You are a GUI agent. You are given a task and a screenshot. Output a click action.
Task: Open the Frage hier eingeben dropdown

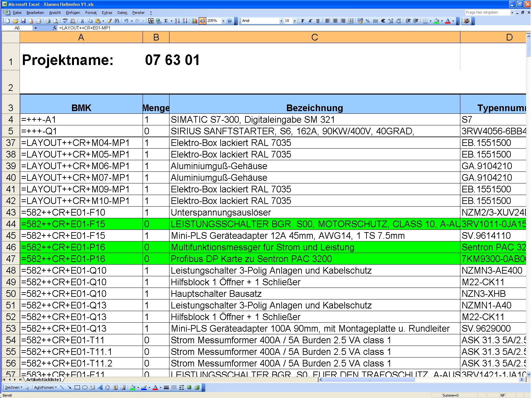click(512, 13)
